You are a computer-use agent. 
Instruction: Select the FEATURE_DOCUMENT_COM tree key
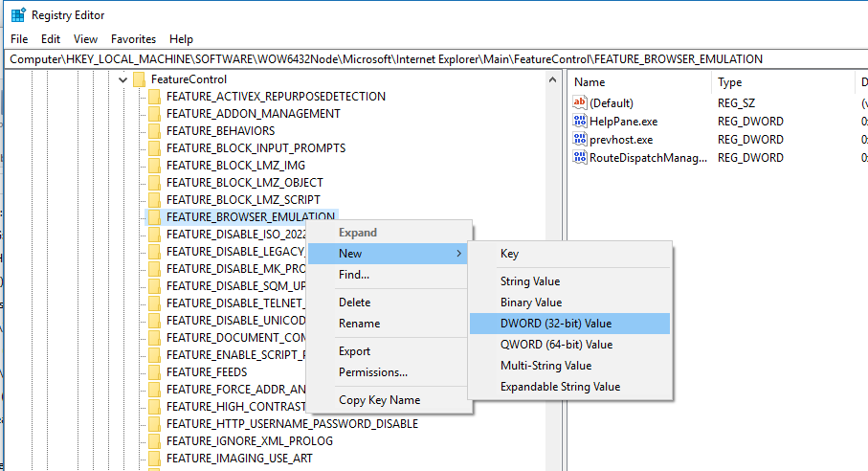coord(235,338)
